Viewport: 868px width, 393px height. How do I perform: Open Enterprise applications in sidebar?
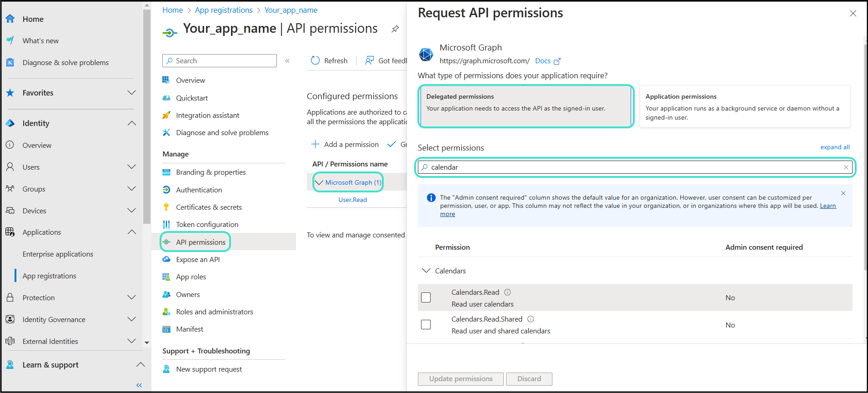pyautogui.click(x=58, y=254)
